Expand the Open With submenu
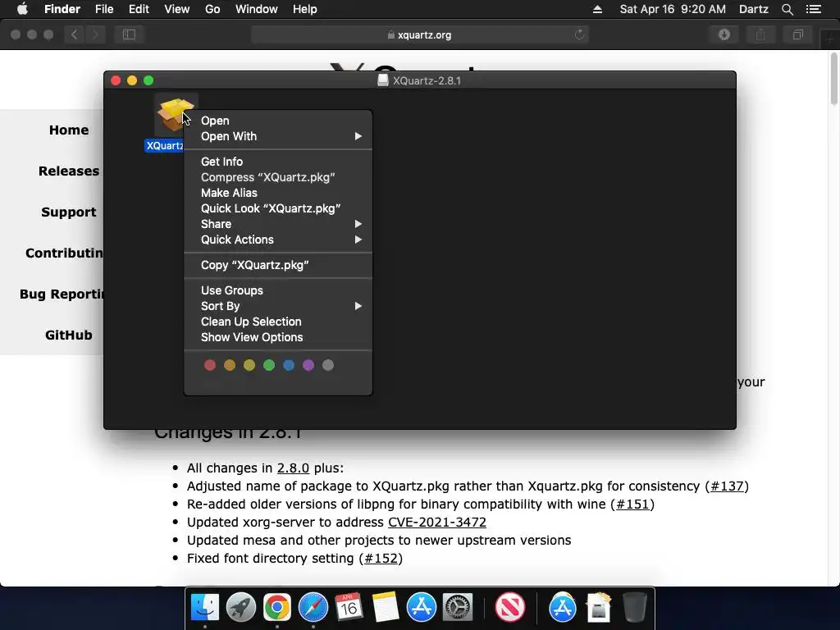This screenshot has height=630, width=840. tap(278, 136)
